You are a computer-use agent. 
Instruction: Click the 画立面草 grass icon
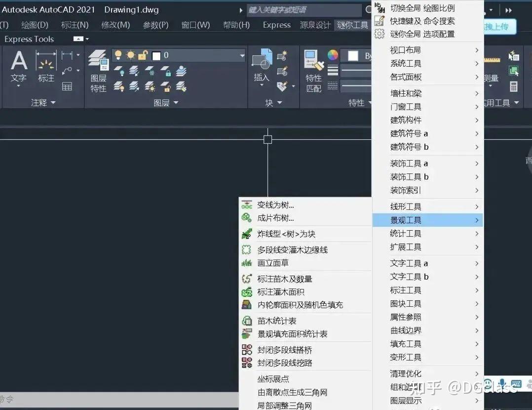pyautogui.click(x=247, y=263)
